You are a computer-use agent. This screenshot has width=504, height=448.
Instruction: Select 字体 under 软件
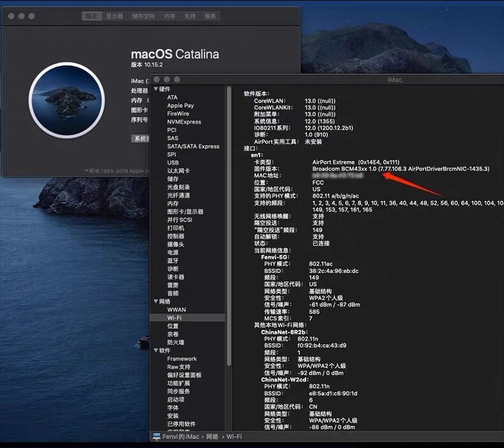point(173,408)
